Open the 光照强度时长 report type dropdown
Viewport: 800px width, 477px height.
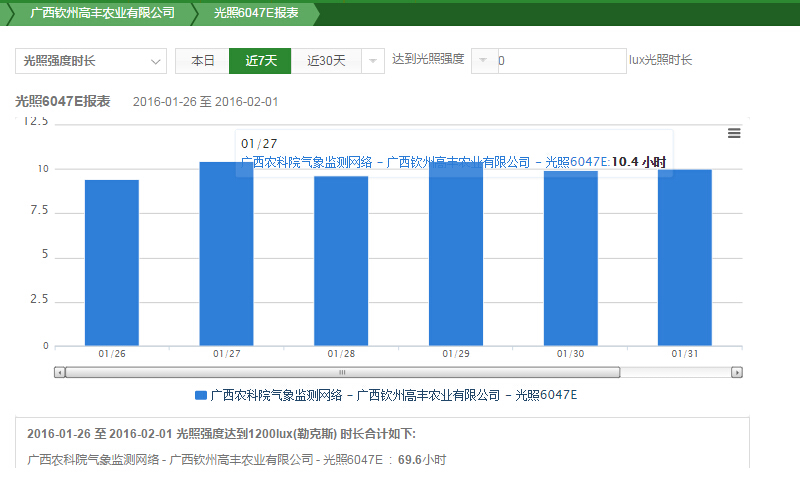coord(91,61)
